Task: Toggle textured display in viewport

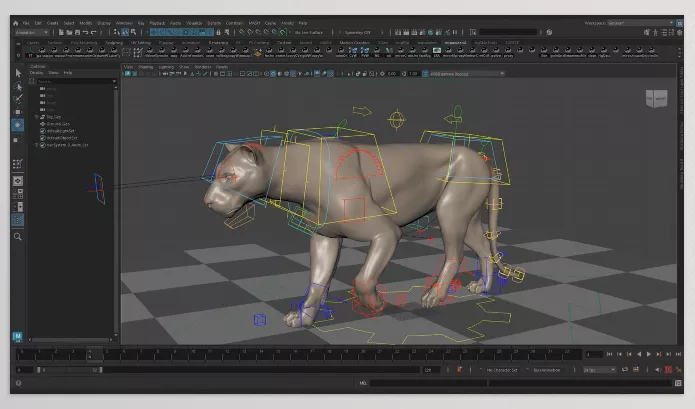Action: tap(293, 74)
